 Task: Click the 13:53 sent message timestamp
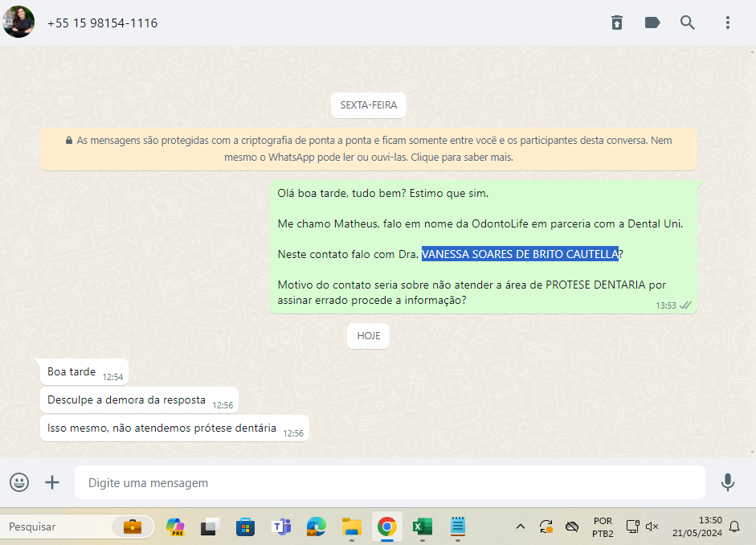click(x=666, y=305)
